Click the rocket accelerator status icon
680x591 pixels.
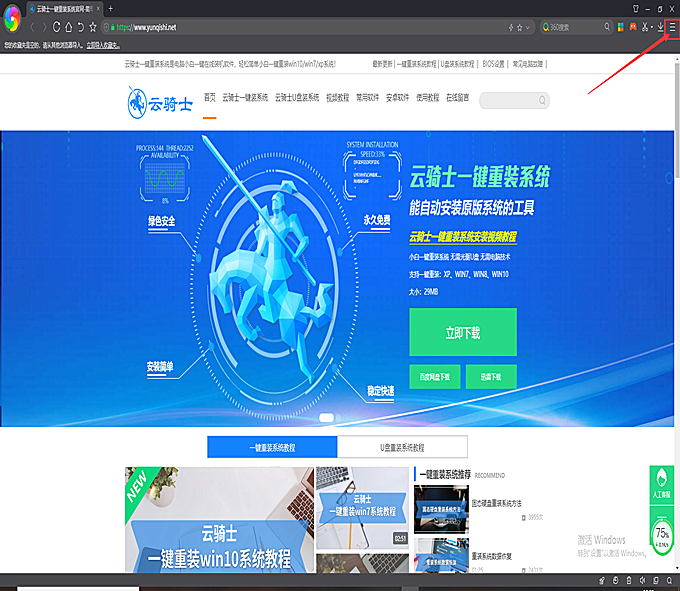point(602,581)
